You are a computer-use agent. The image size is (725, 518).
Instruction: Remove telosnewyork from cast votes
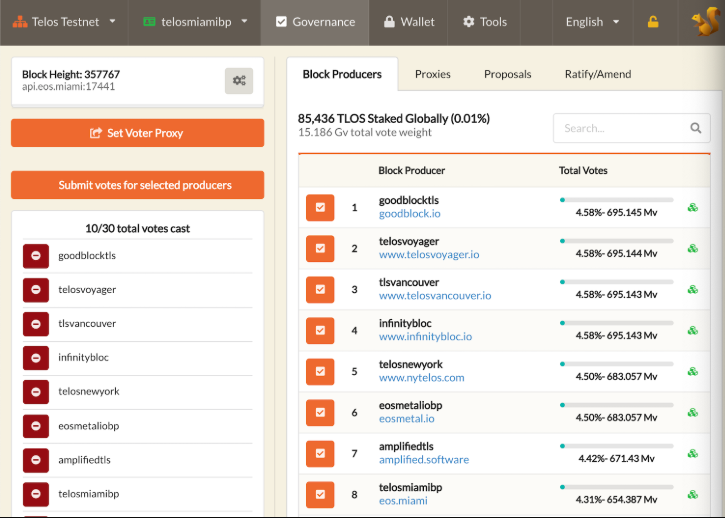pyautogui.click(x=36, y=392)
